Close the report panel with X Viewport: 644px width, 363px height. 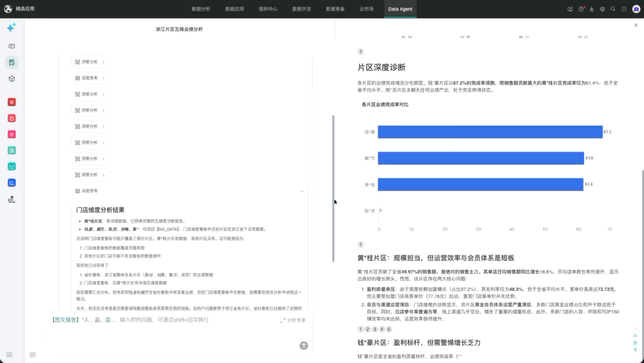click(636, 25)
